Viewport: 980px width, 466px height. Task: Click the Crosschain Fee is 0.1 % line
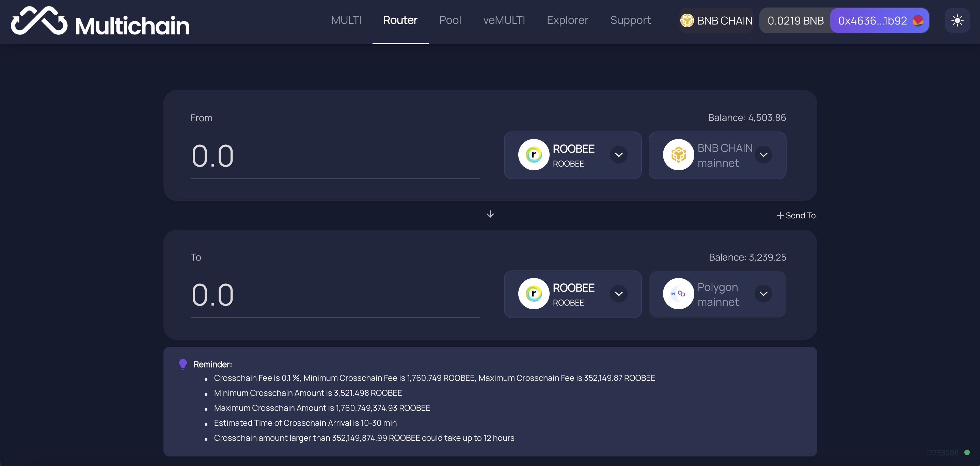pos(434,378)
